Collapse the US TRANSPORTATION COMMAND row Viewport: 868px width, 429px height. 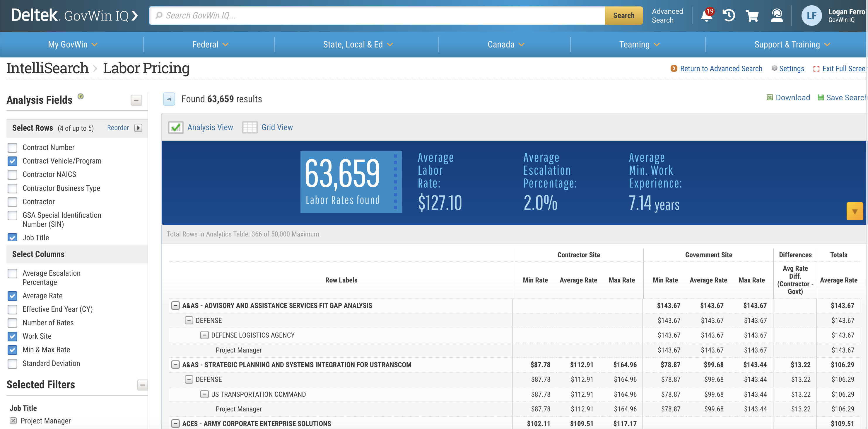coord(204,394)
